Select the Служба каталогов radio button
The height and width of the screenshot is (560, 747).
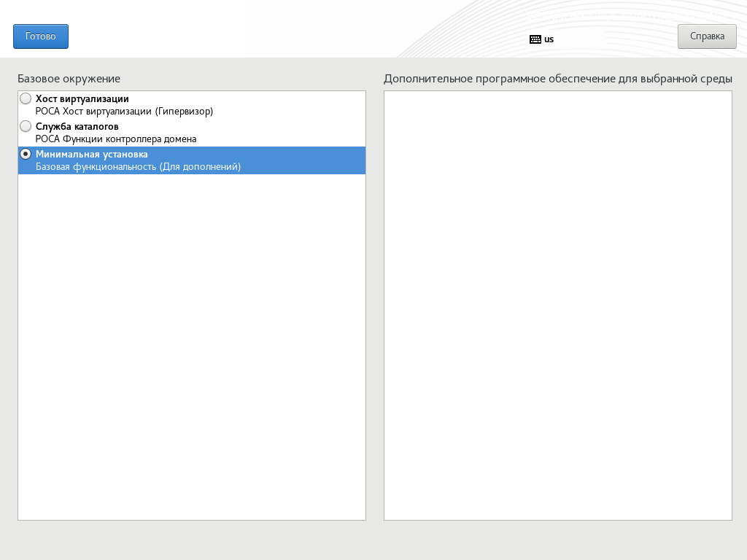pos(26,126)
